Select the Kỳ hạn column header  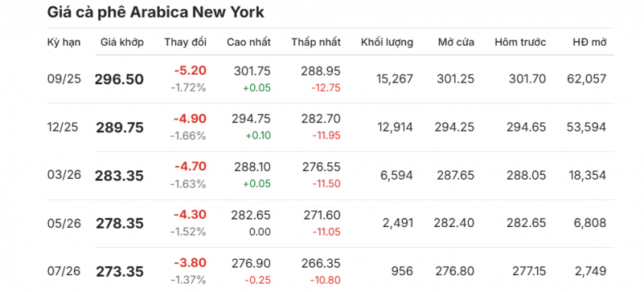(63, 42)
